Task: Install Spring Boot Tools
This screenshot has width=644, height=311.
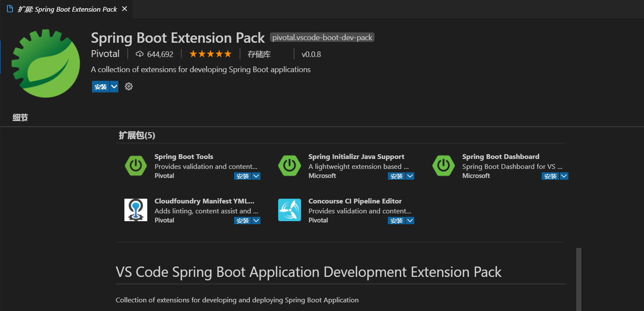Action: (x=243, y=176)
